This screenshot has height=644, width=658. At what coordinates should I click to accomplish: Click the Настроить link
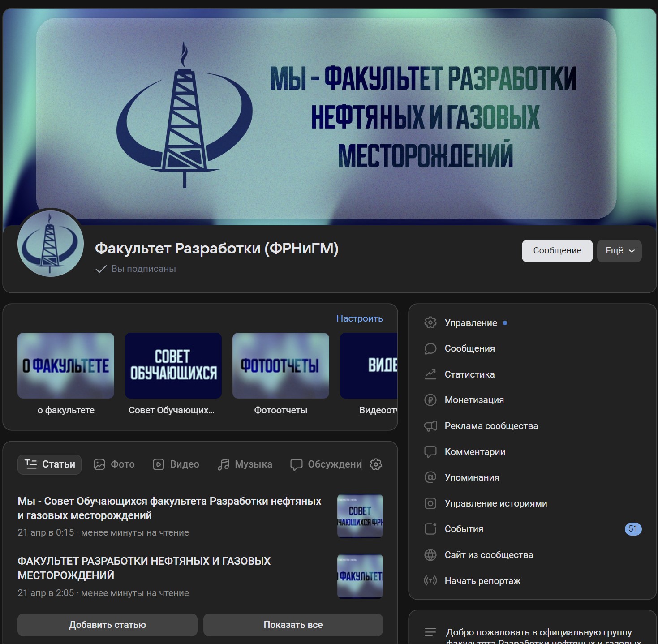(x=360, y=318)
